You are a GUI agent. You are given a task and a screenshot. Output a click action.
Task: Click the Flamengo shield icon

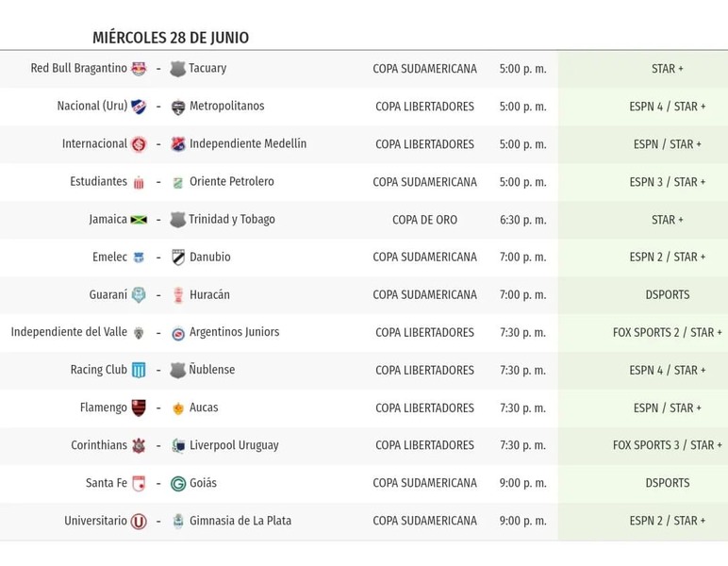pyautogui.click(x=139, y=408)
